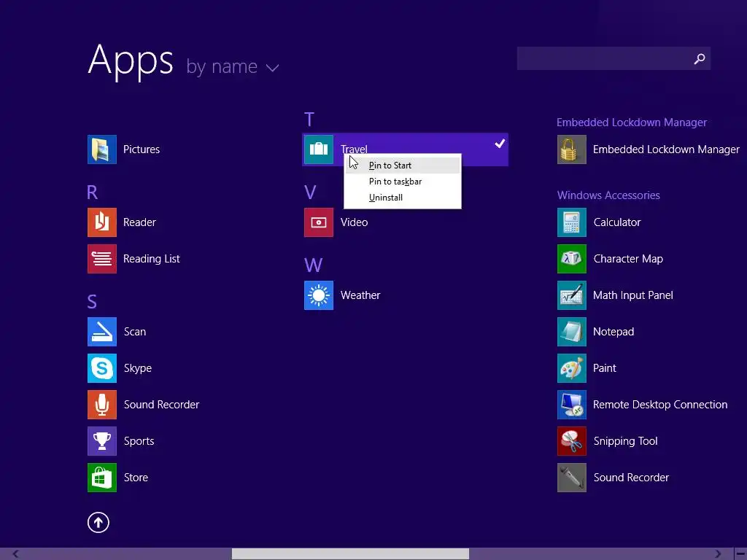Viewport: 747px width, 560px height.
Task: Click the scrollbar left arrow
Action: click(16, 554)
